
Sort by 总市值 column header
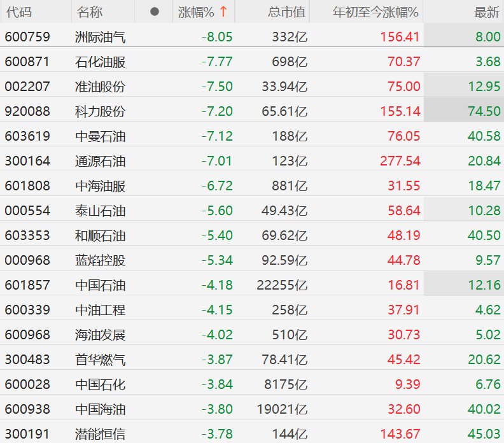point(286,12)
